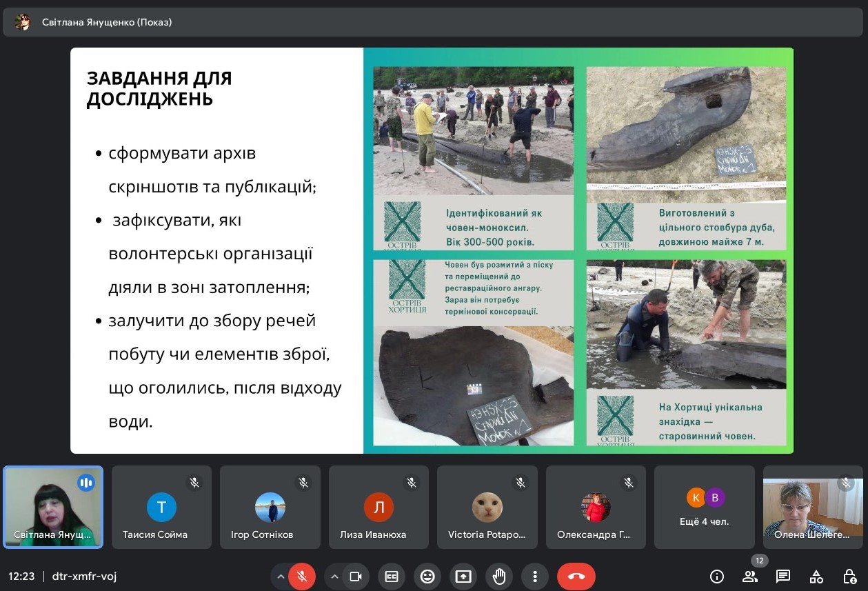
Task: Expand audio settings arrow beside microphone
Action: [281, 577]
